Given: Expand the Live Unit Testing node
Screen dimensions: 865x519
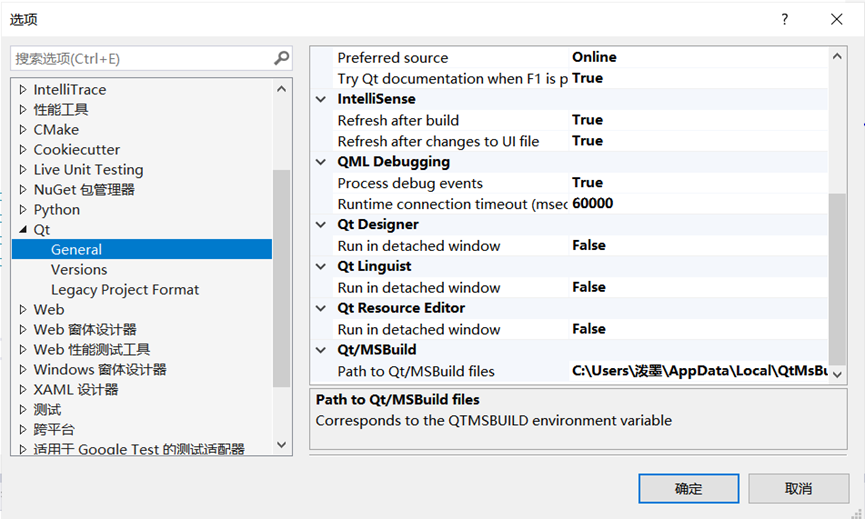Looking at the screenshot, I should pos(23,169).
